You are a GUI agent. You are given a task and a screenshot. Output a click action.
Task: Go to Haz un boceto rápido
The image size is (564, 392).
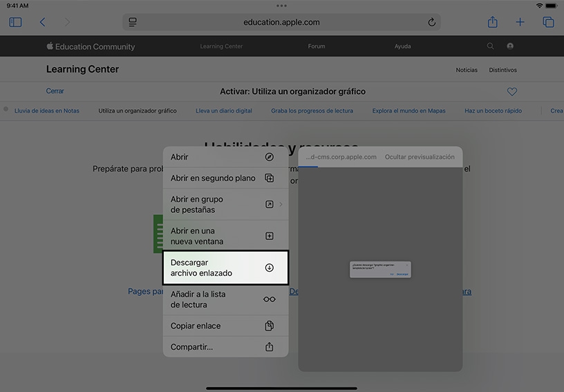493,111
